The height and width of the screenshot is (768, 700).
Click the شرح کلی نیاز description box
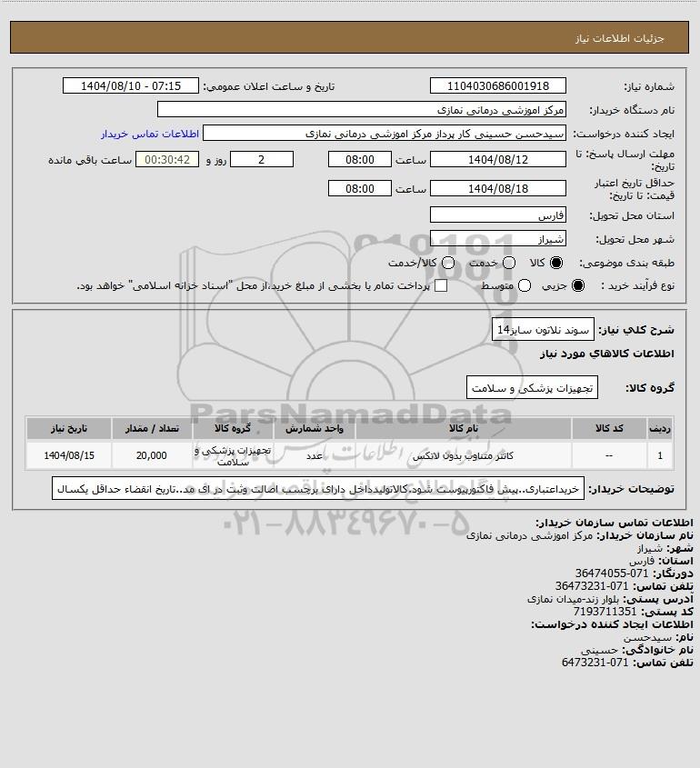click(543, 330)
